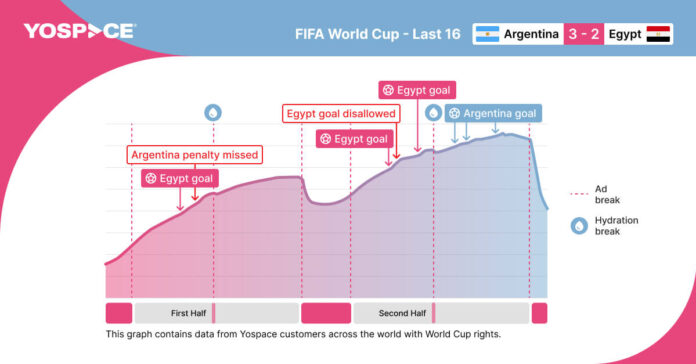Viewport: 696px width, 364px height.
Task: Click the football icon in Argentina goal label
Action: tap(454, 113)
